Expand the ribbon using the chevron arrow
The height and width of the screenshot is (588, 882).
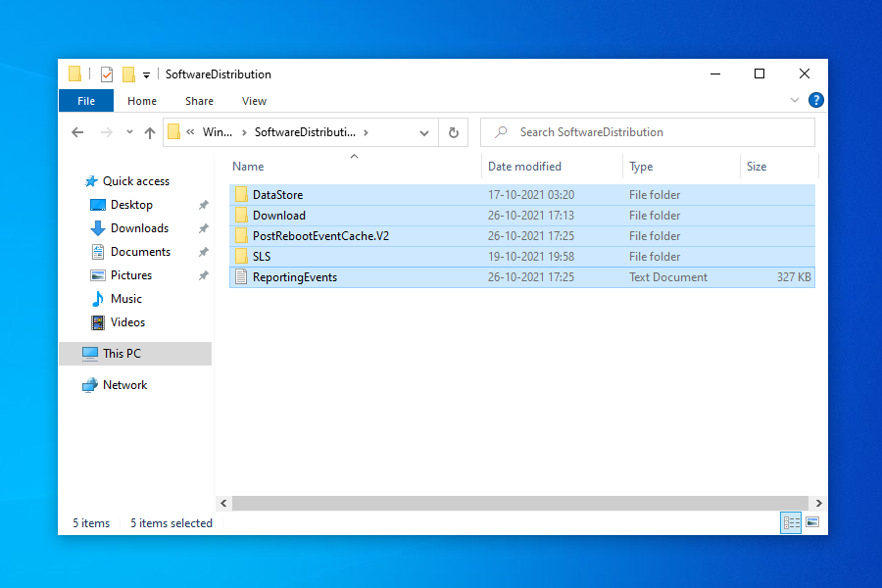(x=795, y=100)
